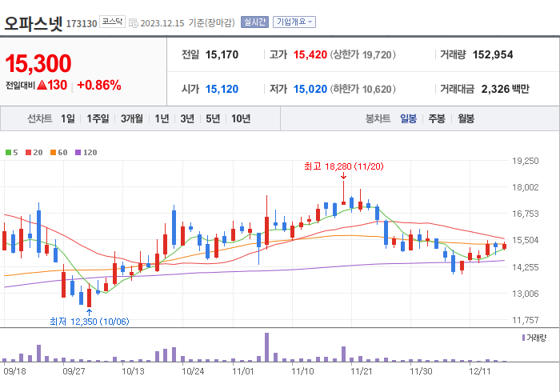Select the 주봉 candle chart
Viewport: 560px width, 392px height.
coord(437,118)
